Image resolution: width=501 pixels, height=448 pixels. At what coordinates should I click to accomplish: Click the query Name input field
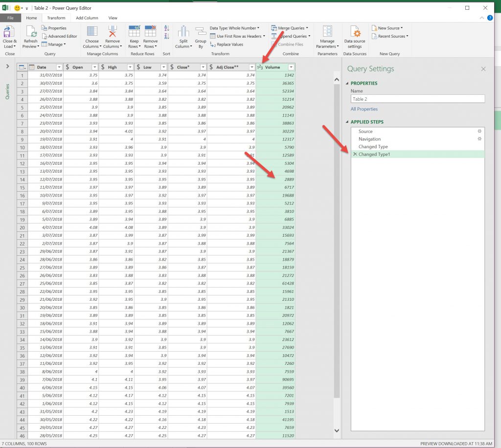[417, 99]
